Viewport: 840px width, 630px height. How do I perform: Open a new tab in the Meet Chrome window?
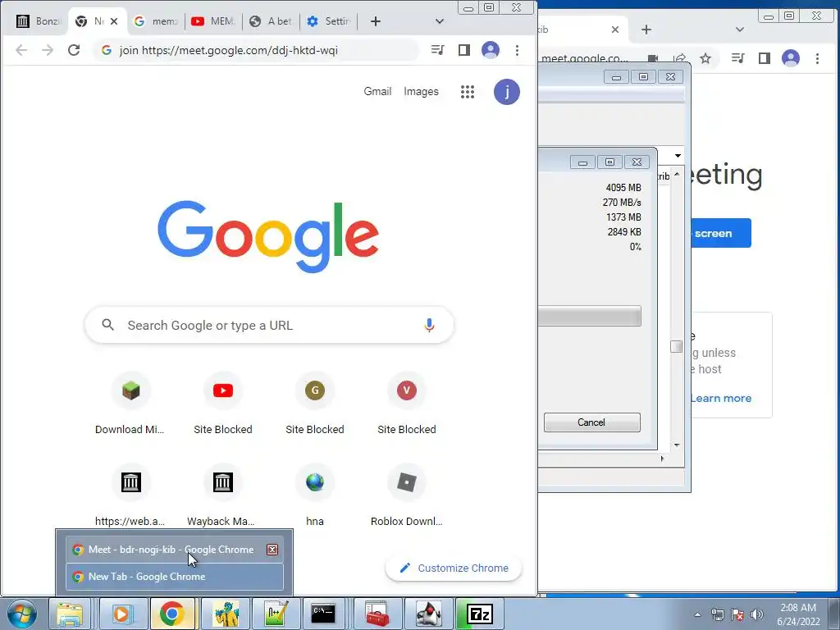pyautogui.click(x=646, y=30)
